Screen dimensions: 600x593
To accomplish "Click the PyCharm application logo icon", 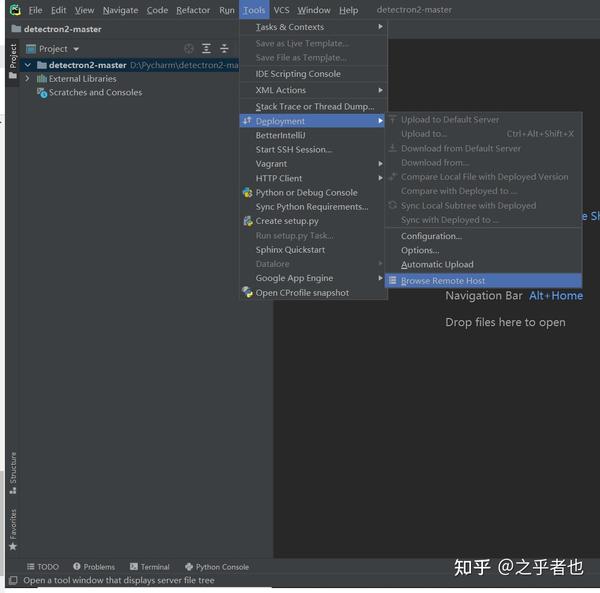I will [x=15, y=10].
